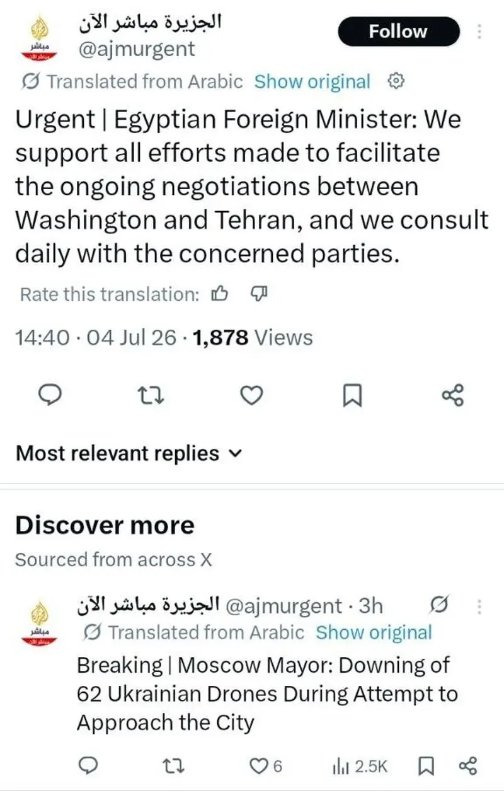
Task: Rate the translation thumbs down
Action: 260,294
